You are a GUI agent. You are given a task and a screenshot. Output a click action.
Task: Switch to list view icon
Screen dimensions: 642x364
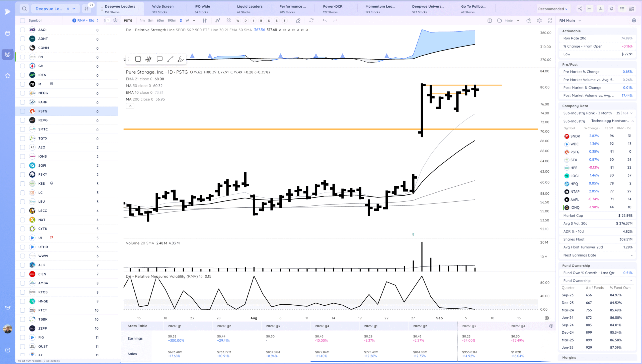pos(622,9)
